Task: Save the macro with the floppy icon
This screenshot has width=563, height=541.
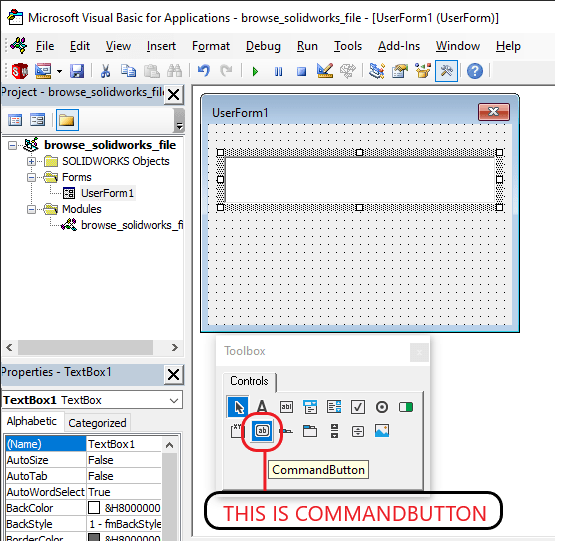Action: click(x=77, y=71)
